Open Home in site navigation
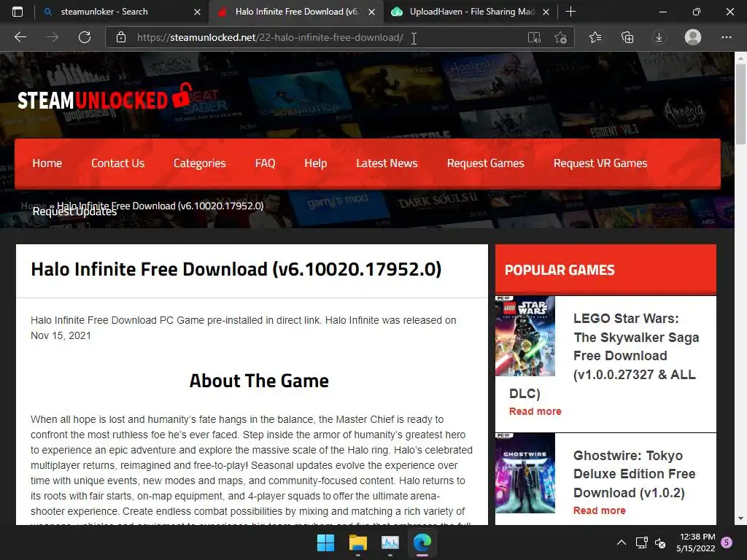747x560 pixels. 47,163
